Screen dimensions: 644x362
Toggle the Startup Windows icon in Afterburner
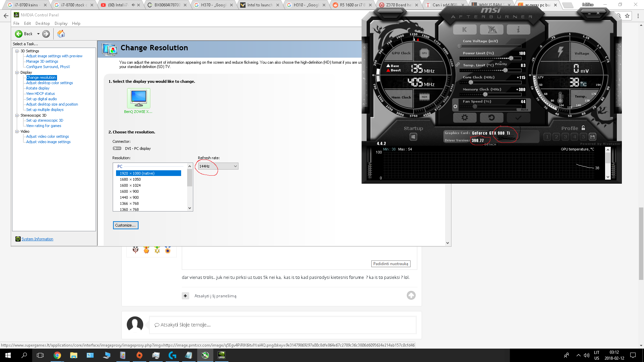click(x=413, y=137)
